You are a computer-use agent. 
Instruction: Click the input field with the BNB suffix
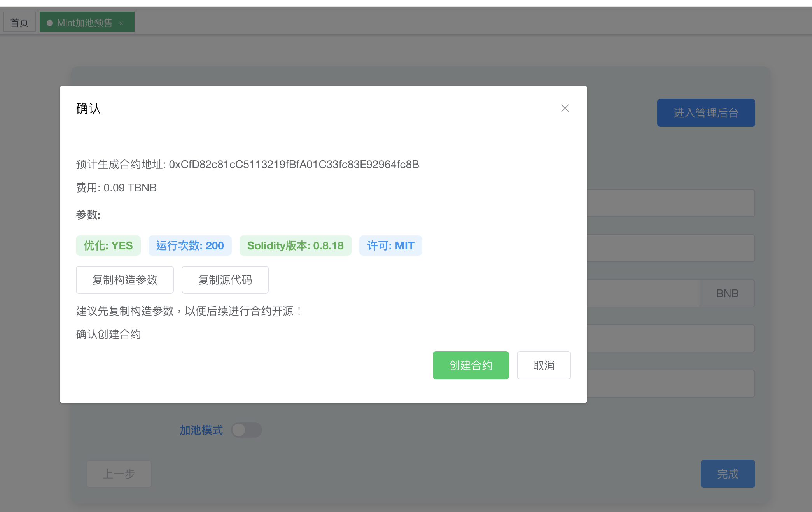pos(644,293)
